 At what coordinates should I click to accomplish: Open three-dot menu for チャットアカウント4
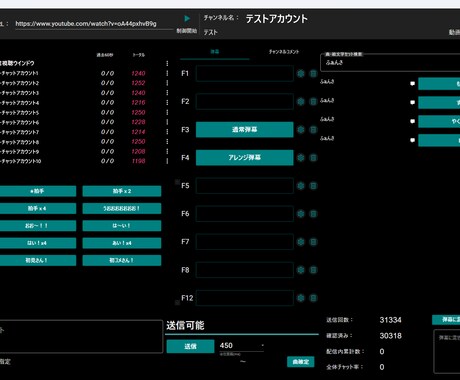click(x=167, y=103)
